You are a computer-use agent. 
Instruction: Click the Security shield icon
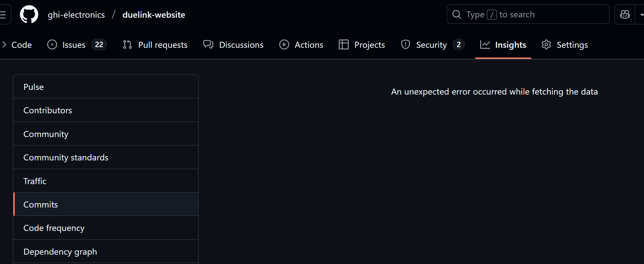click(x=405, y=45)
